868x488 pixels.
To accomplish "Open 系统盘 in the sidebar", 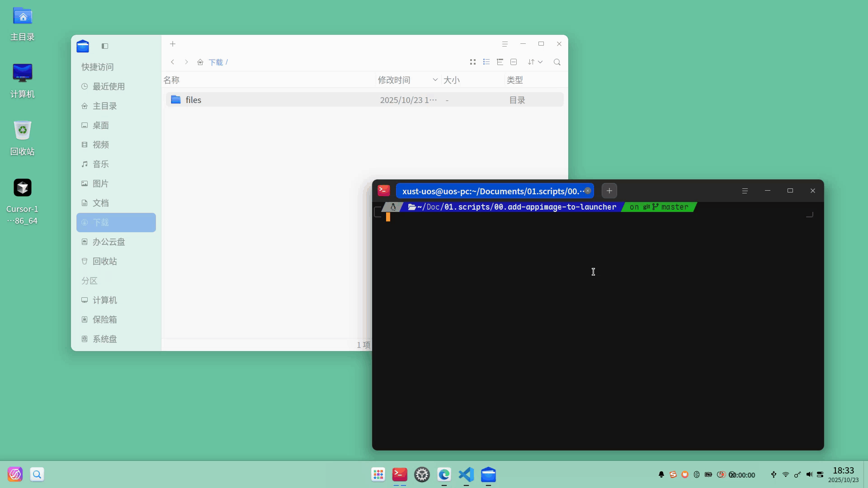I will point(116,339).
